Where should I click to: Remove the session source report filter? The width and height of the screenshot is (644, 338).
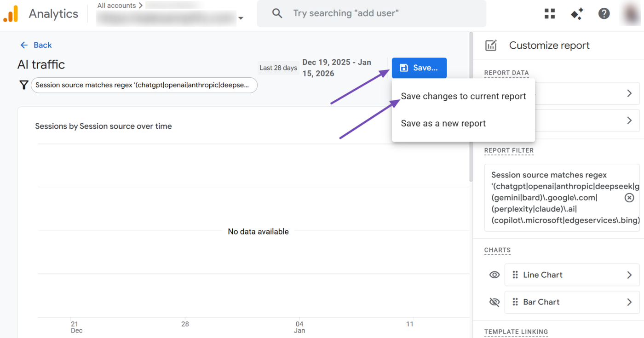click(629, 198)
